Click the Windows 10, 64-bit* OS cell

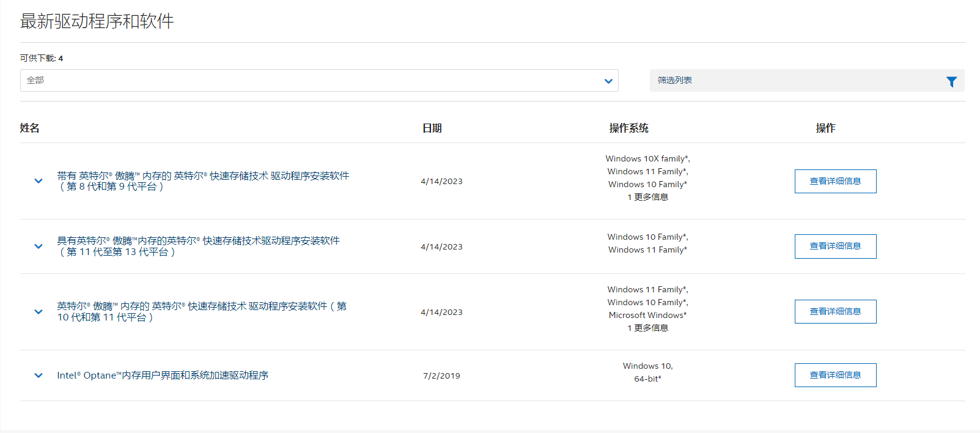coord(647,372)
